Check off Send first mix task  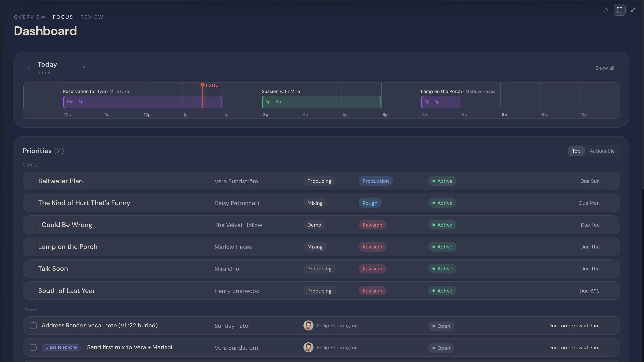33,347
